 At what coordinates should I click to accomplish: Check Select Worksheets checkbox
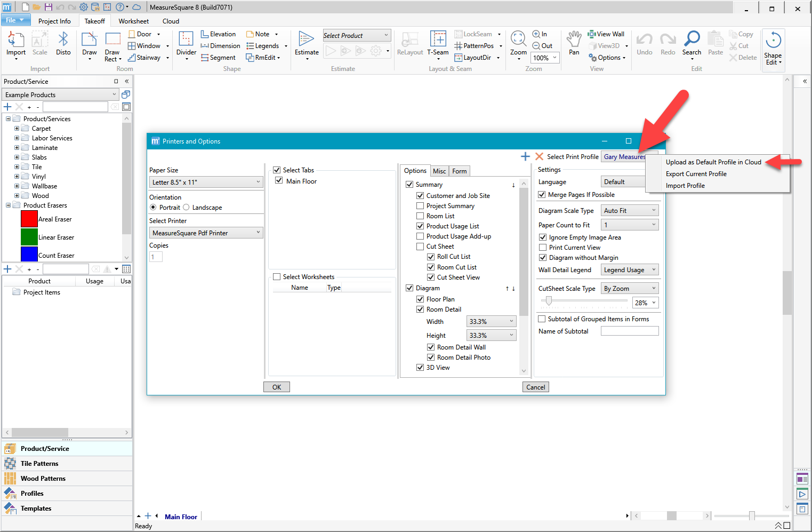[277, 277]
